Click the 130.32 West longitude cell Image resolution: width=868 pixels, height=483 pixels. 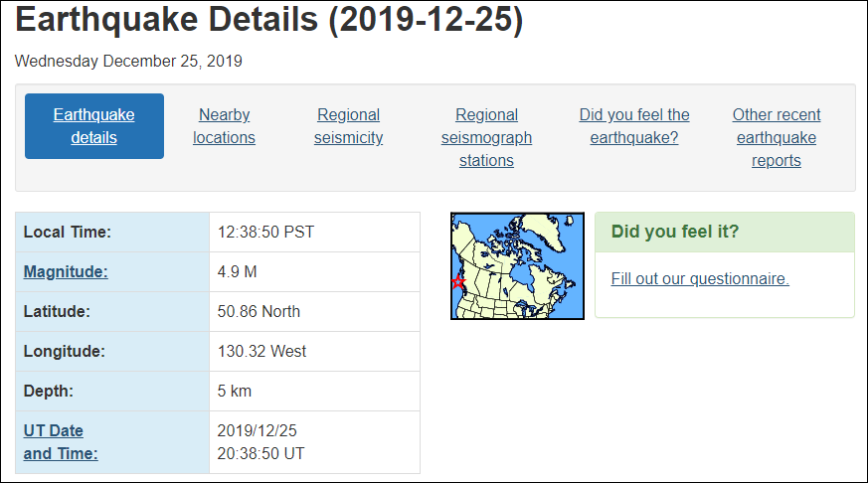tap(314, 352)
